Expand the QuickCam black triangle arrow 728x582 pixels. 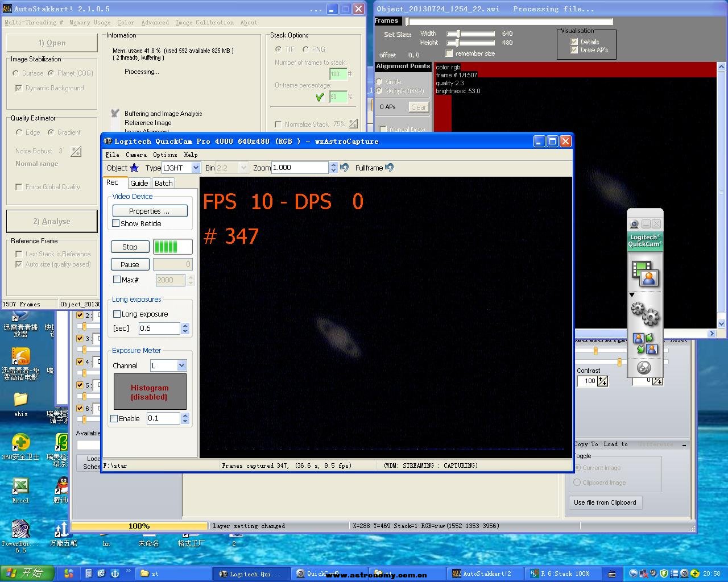[632, 295]
